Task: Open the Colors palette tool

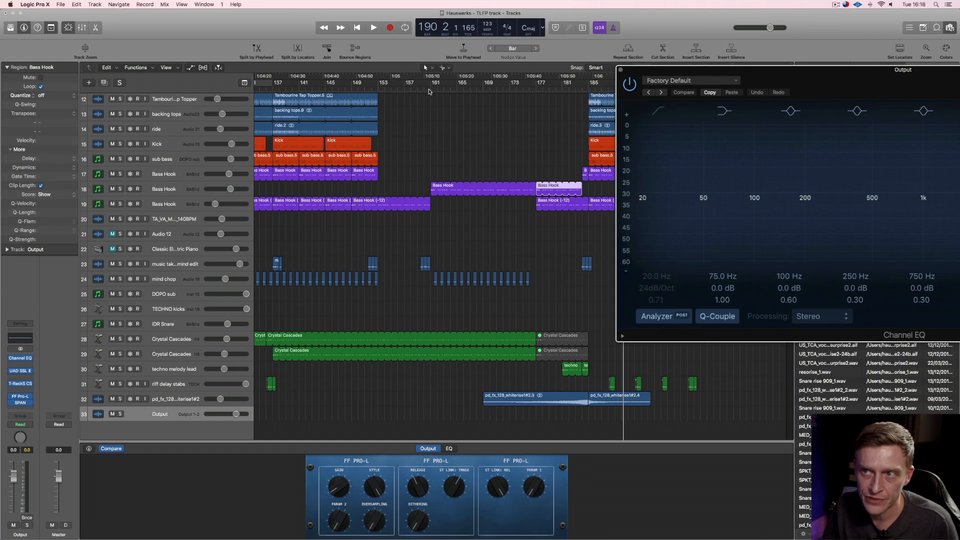Action: (946, 51)
